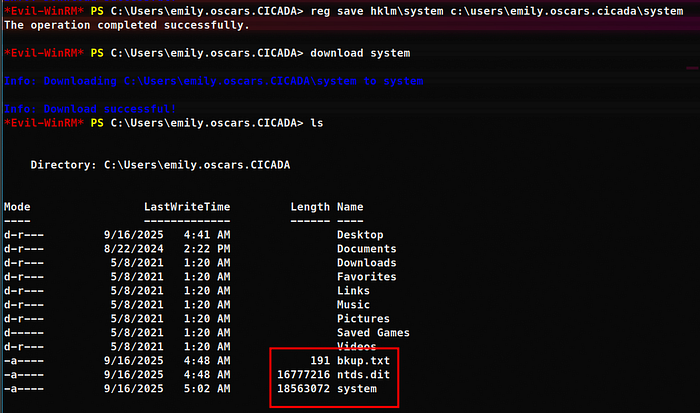Click the 'Mode' column header
Viewport: 700px width, 413px height.
click(17, 207)
